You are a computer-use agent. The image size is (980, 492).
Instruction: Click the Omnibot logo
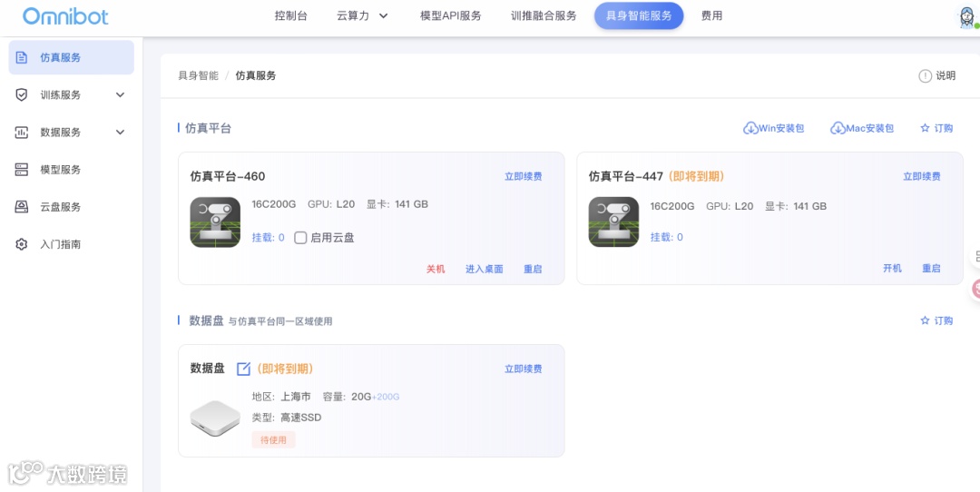[x=65, y=16]
